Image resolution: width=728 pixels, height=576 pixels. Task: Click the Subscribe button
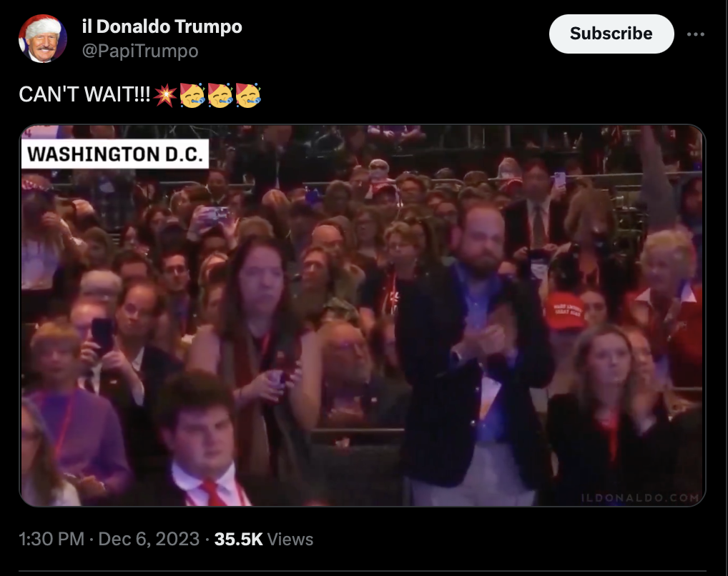(611, 34)
